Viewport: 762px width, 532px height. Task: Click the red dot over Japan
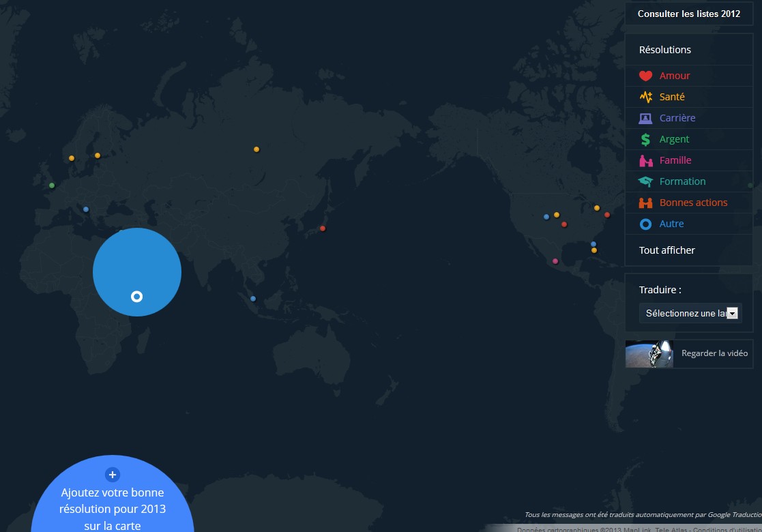pos(323,228)
